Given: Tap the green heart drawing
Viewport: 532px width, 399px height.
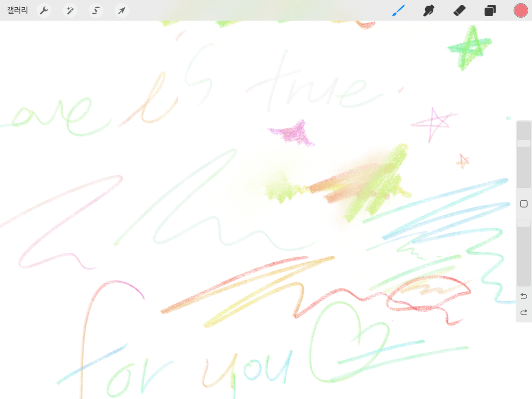Looking at the screenshot, I should pyautogui.click(x=343, y=339).
